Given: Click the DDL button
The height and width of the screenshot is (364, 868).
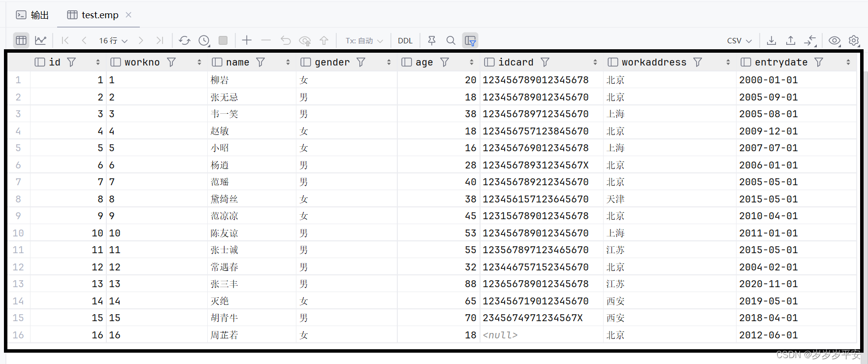Looking at the screenshot, I should pyautogui.click(x=405, y=40).
